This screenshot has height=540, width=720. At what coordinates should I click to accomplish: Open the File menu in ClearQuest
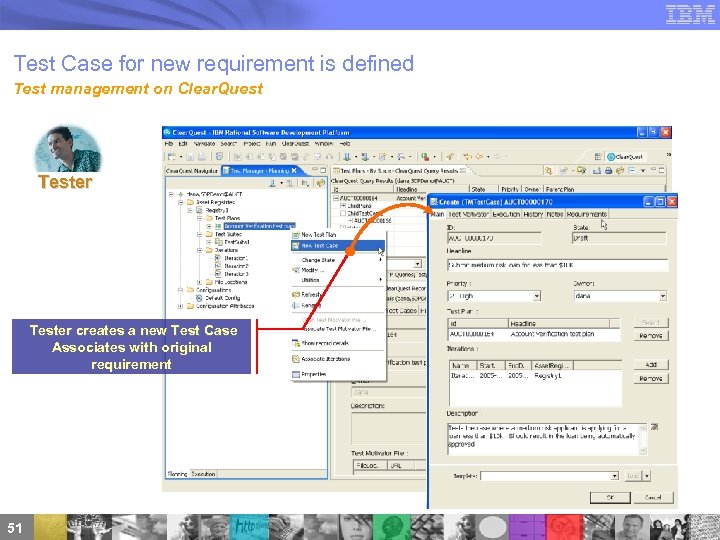pyautogui.click(x=169, y=144)
